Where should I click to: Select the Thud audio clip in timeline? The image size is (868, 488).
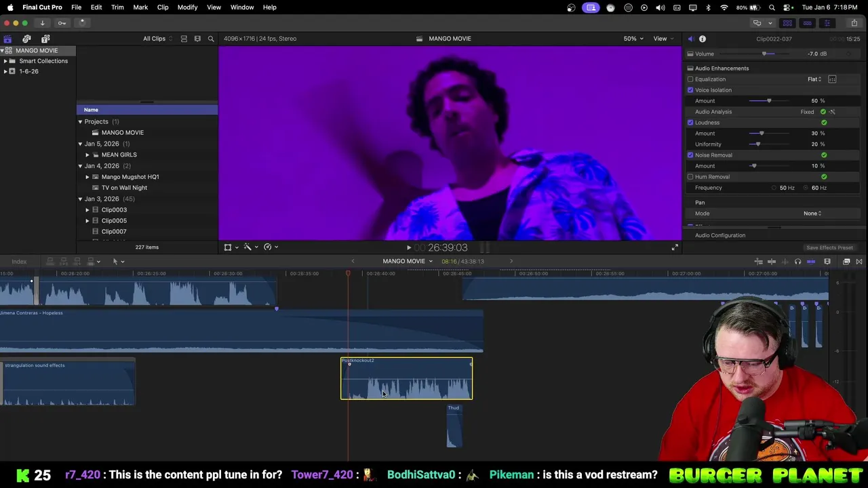(454, 426)
